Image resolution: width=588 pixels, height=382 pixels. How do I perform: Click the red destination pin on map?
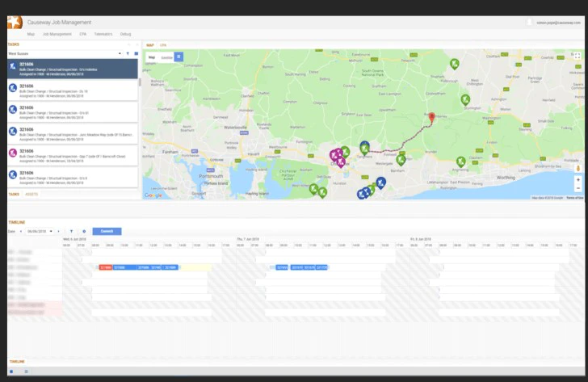431,117
